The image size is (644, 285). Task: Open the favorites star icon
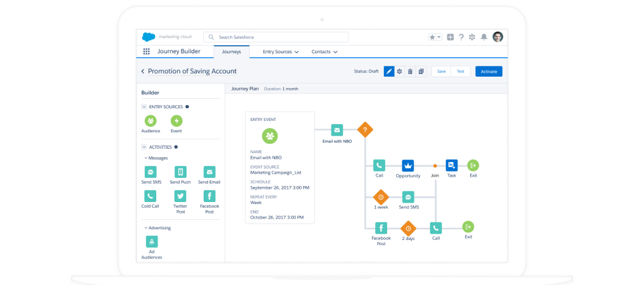click(x=432, y=37)
